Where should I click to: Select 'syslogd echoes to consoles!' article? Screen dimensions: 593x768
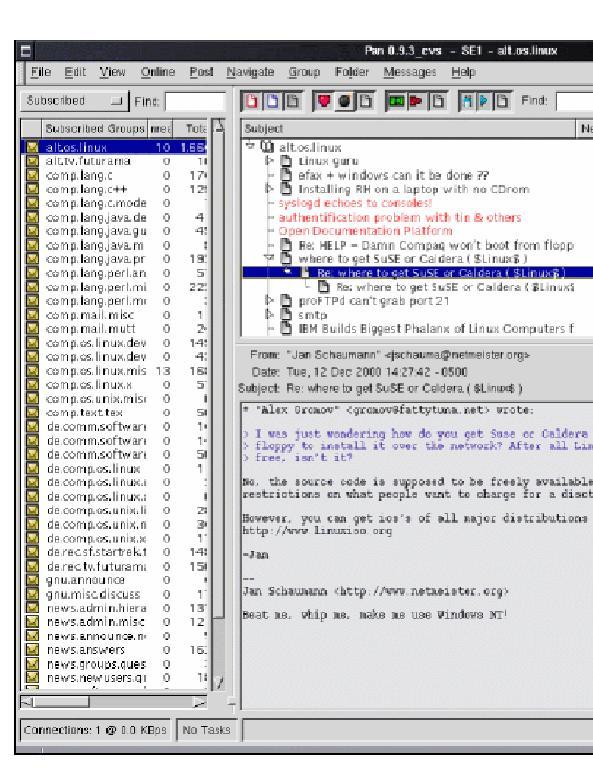click(356, 203)
